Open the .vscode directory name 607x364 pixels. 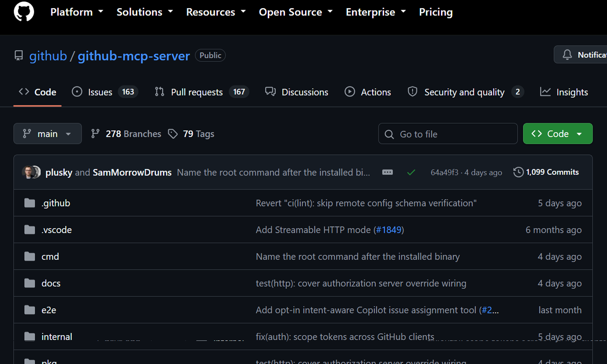click(57, 230)
